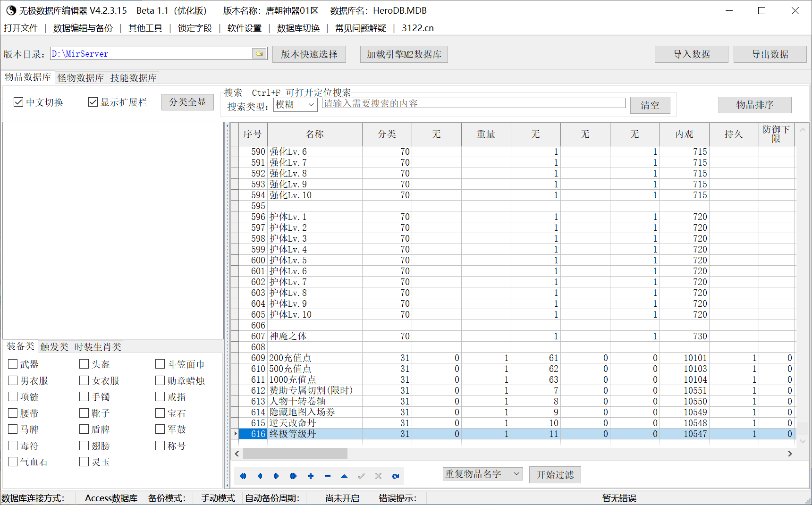The width and height of the screenshot is (812, 505).
Task: Insert a new record with plus icon
Action: pos(311,476)
